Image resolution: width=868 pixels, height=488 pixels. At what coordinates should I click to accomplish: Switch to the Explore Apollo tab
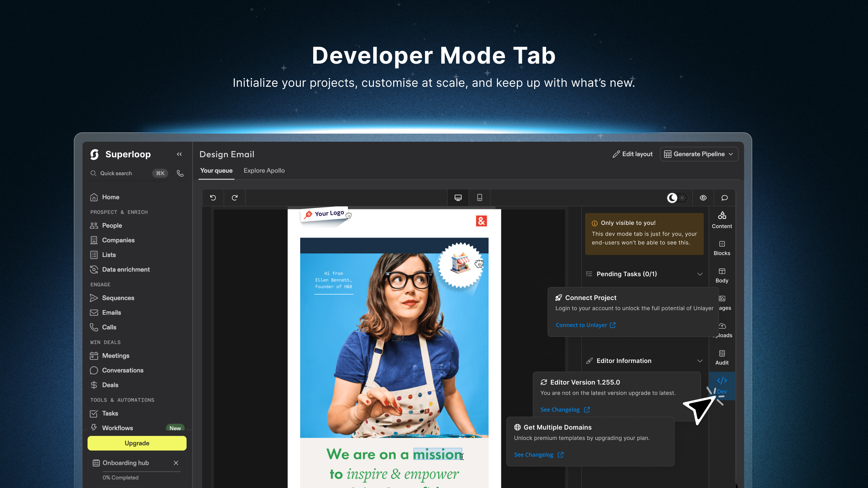(264, 171)
